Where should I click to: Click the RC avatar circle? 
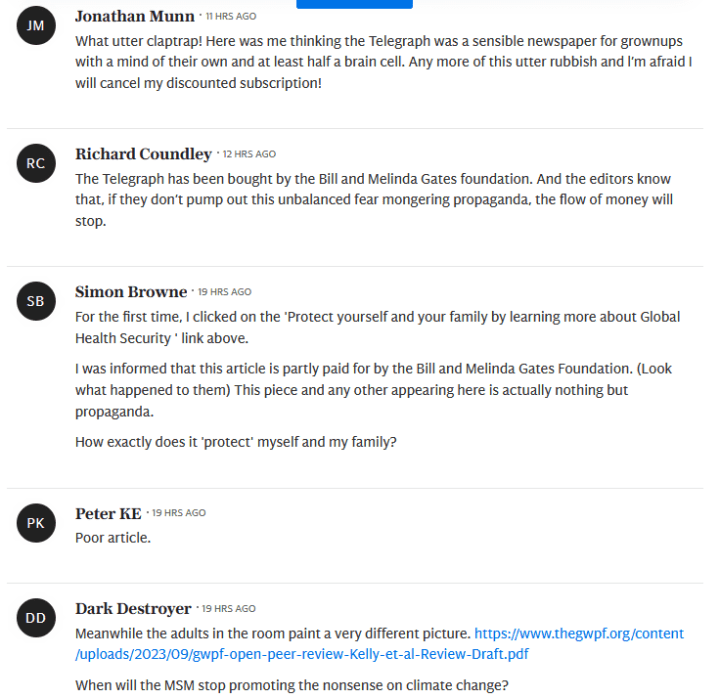pos(36,163)
